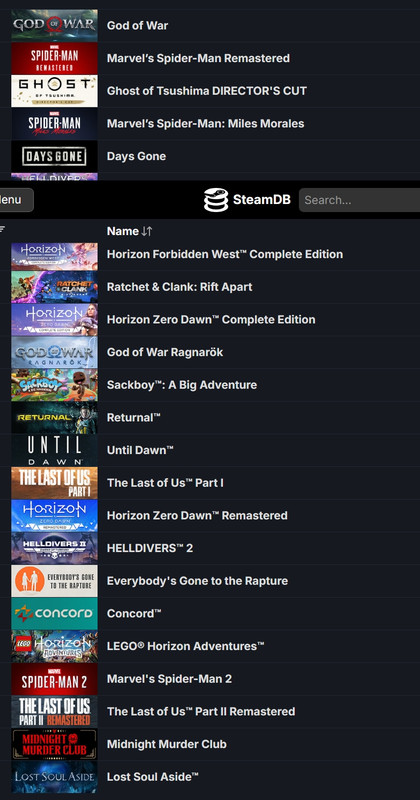This screenshot has height=800, width=420.
Task: Open Everybody's Gone to the Rapture thumbnail
Action: (54, 581)
